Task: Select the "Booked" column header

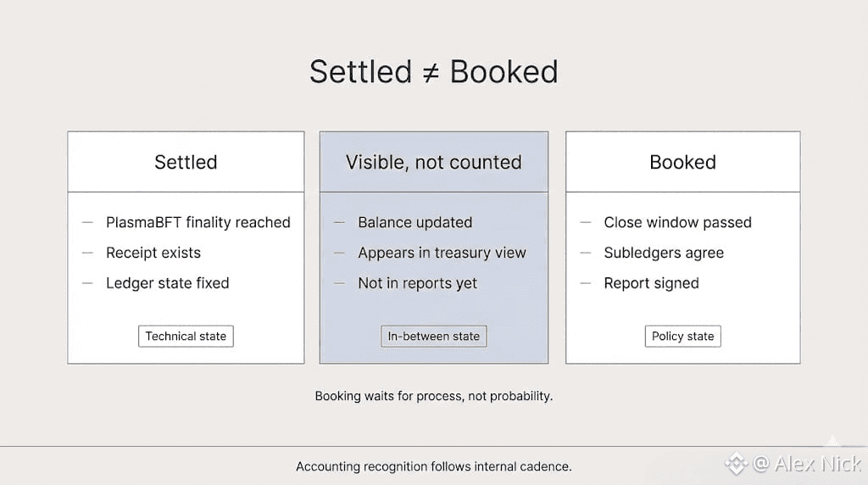Action: (682, 162)
